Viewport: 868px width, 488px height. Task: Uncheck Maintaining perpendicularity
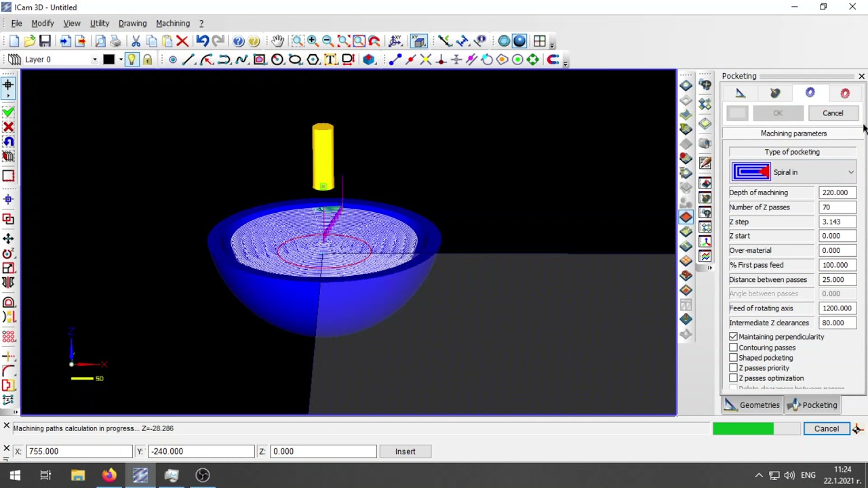[733, 337]
